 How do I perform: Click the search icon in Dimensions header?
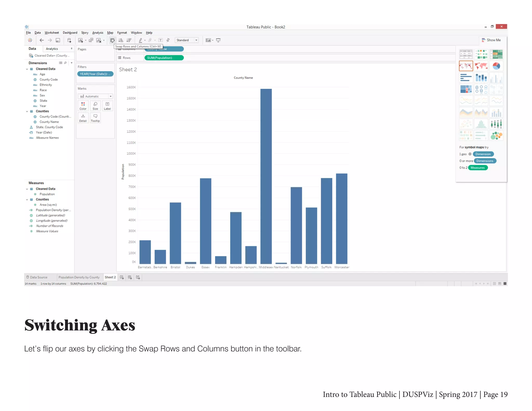pos(65,63)
